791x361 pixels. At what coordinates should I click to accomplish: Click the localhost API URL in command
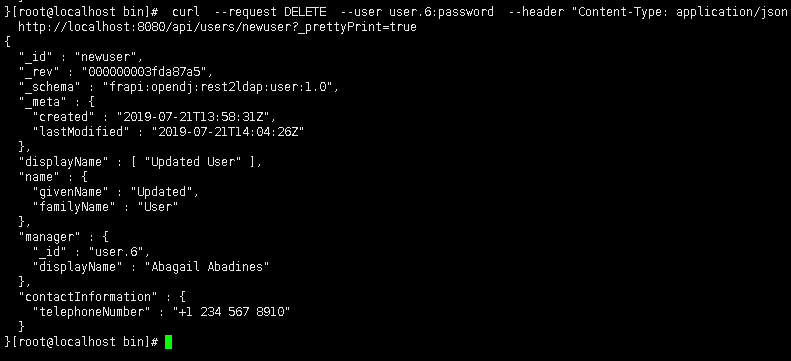click(217, 27)
